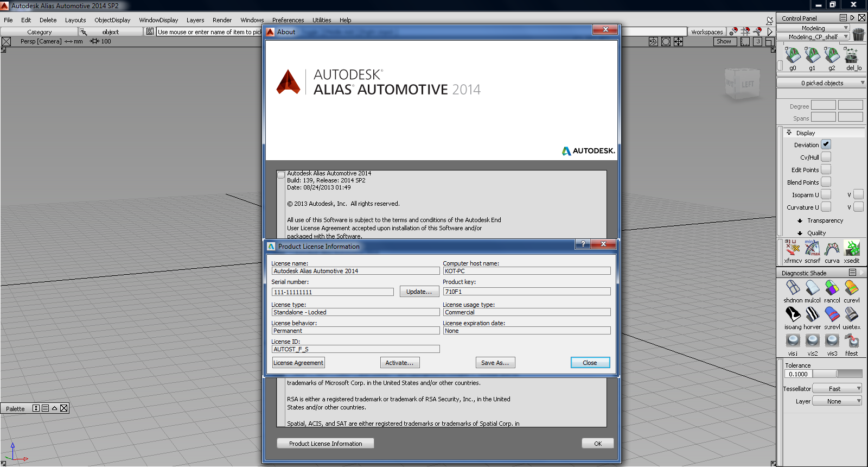
Task: Open the Edit menu
Action: point(26,20)
